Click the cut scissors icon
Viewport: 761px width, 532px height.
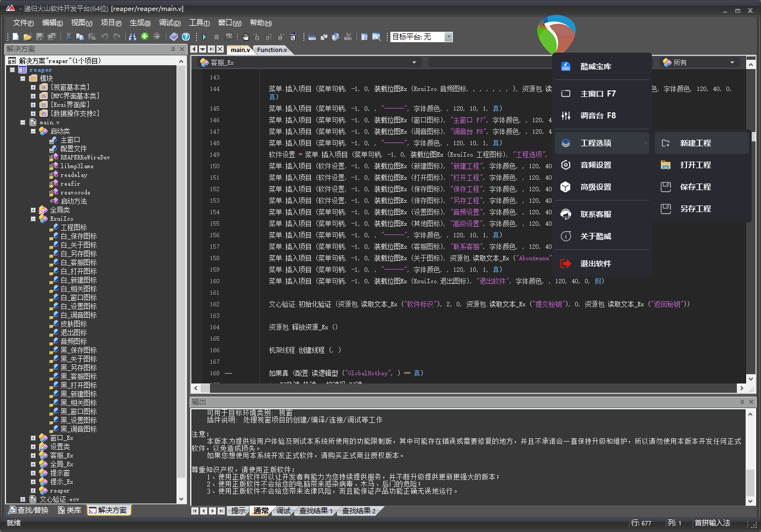[69, 37]
